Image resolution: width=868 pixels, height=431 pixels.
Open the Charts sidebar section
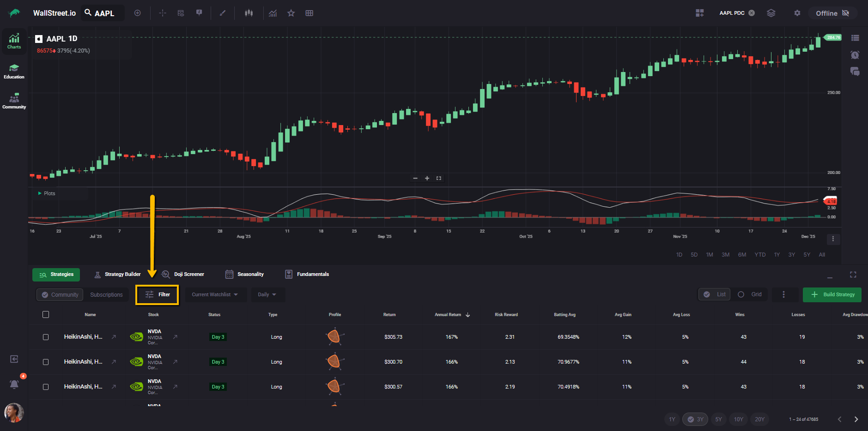coord(14,41)
